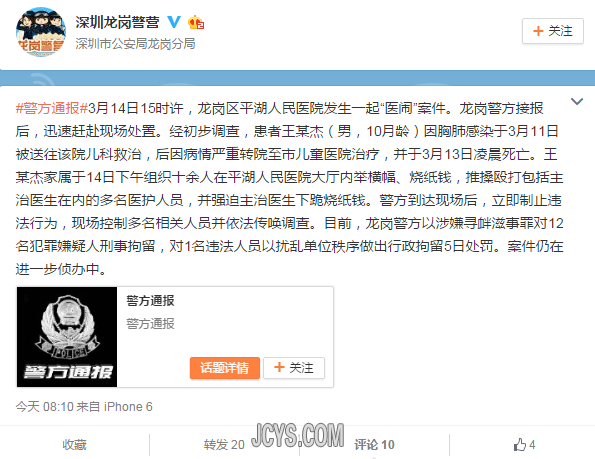Click the 深圳市公安局龙岗分局 subtitle text

point(135,44)
